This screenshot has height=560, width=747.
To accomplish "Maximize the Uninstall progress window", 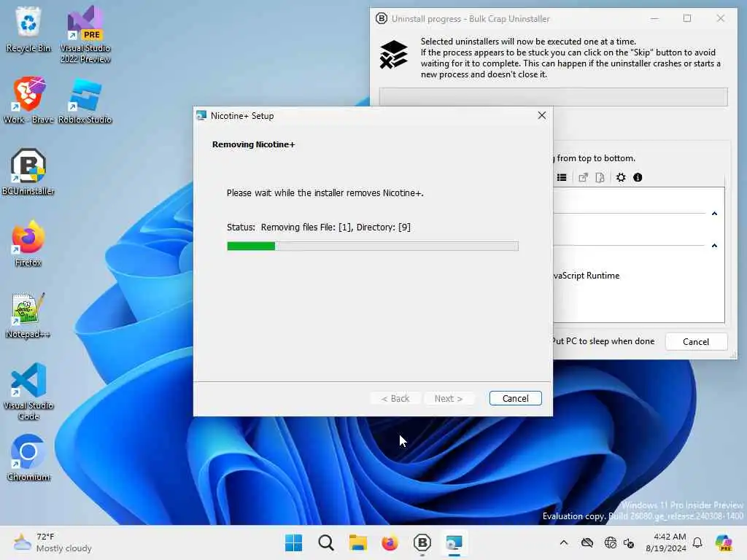I will (x=687, y=18).
